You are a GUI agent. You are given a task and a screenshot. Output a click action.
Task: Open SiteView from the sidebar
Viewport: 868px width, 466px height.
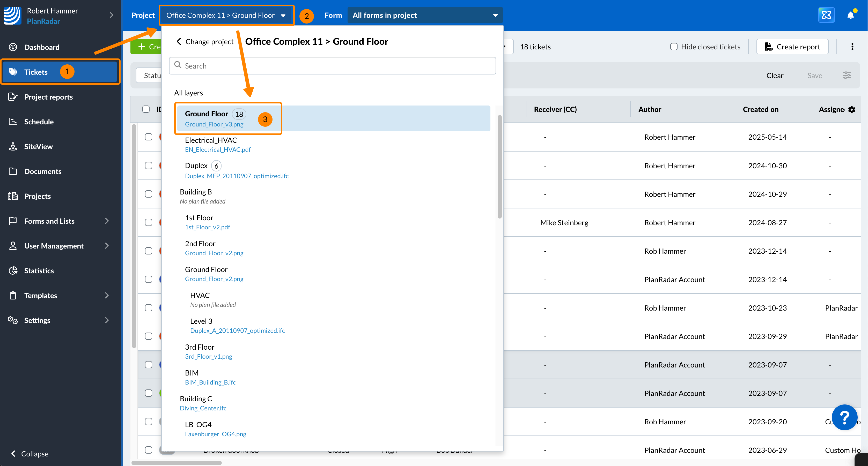pyautogui.click(x=38, y=146)
